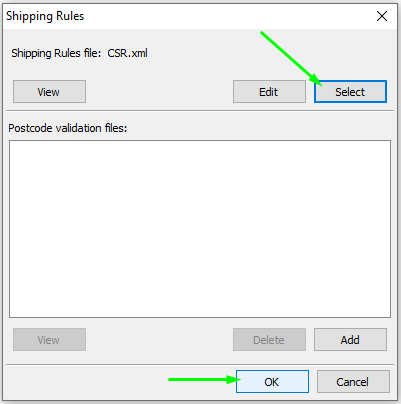The width and height of the screenshot is (401, 404).
Task: Open the editor via the Edit button
Action: click(269, 91)
